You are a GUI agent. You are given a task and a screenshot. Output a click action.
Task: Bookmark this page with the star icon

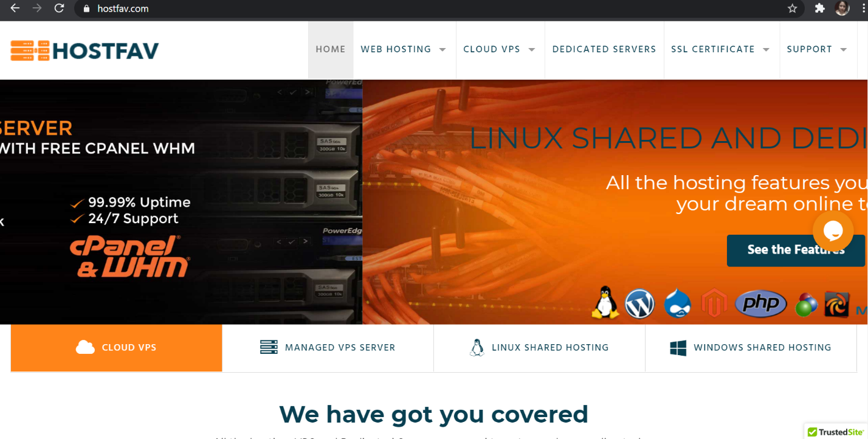coord(792,9)
